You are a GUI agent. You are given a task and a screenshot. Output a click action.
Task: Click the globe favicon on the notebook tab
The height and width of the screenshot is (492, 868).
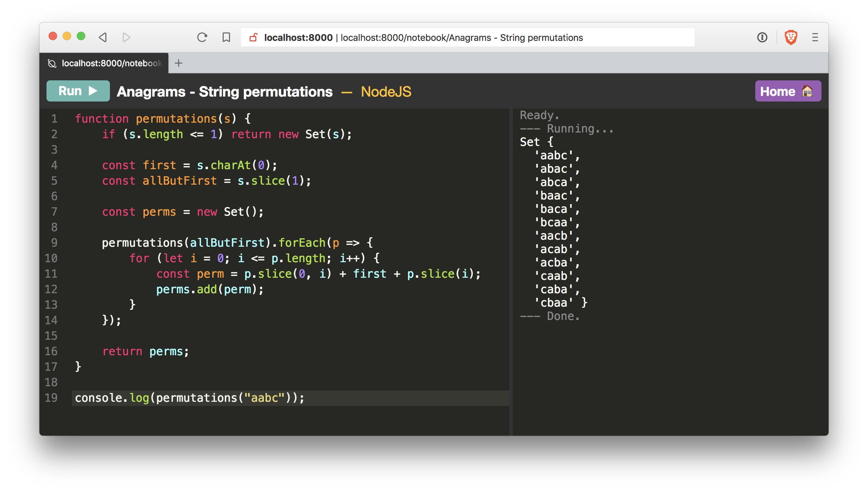click(x=51, y=63)
